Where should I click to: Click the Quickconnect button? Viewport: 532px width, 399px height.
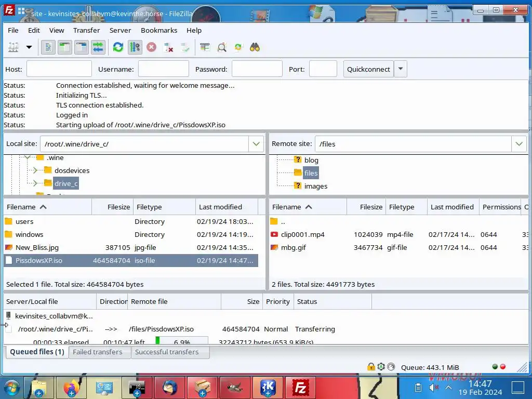(x=368, y=69)
